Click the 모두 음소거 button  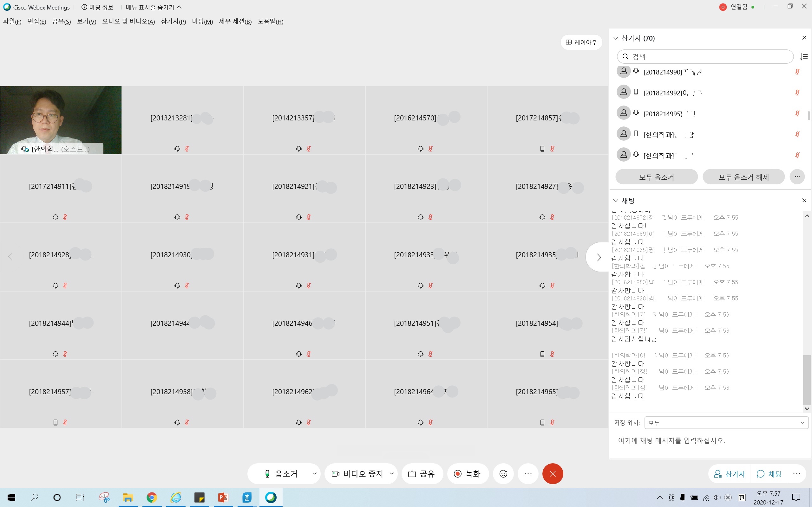coord(656,177)
